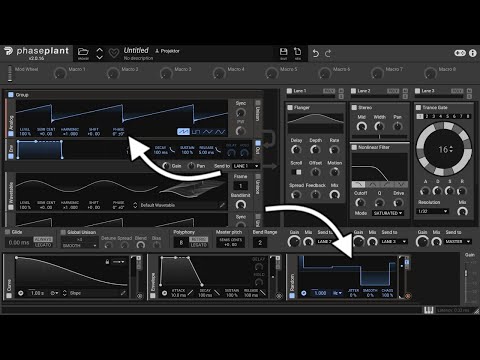Open the Group Send to LANE 1 dropdown

[x=246, y=166]
